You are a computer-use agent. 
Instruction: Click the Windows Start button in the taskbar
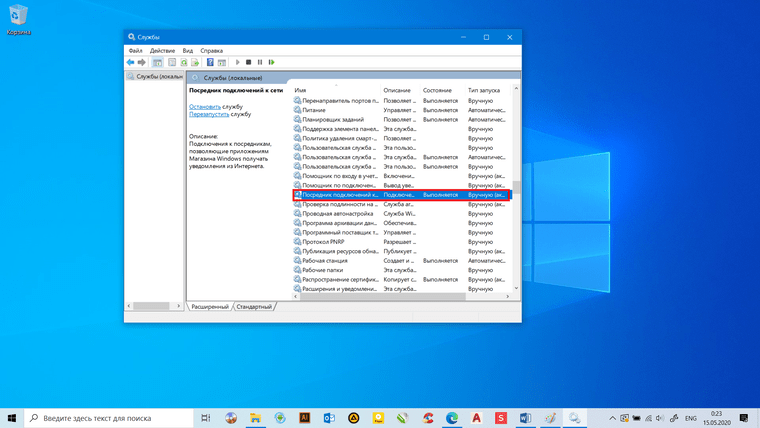tap(12, 418)
